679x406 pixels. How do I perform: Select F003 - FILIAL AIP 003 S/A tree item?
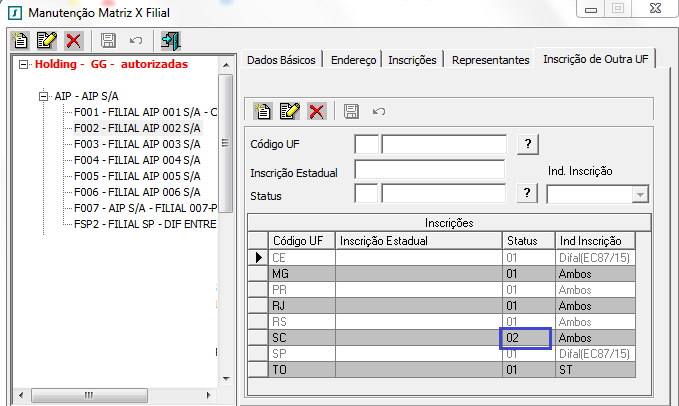click(137, 144)
